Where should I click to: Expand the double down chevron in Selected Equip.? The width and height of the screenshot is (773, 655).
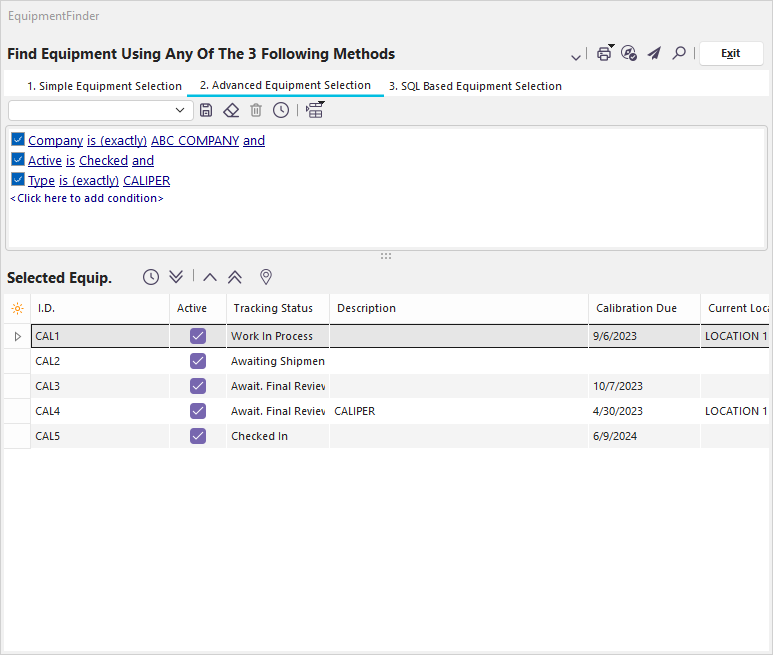point(176,277)
